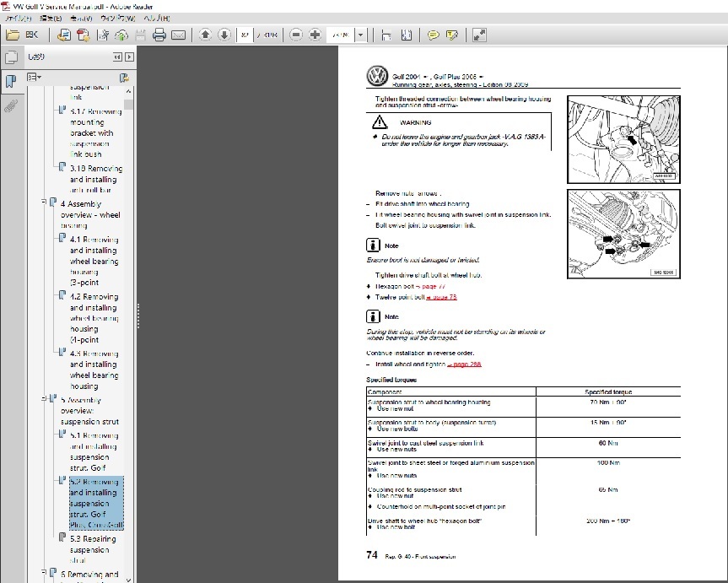Open the bookmark options dropdown menu
The image size is (728, 583).
(35, 77)
